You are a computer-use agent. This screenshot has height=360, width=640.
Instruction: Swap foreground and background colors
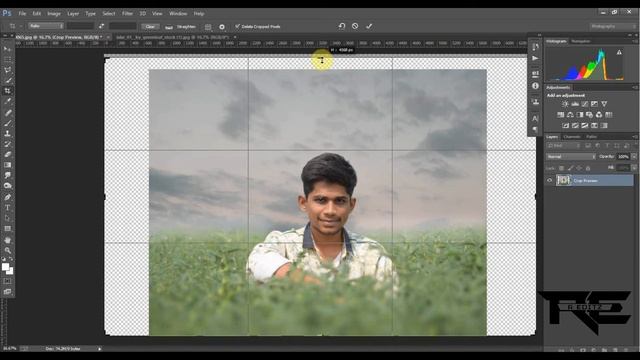pos(11,259)
